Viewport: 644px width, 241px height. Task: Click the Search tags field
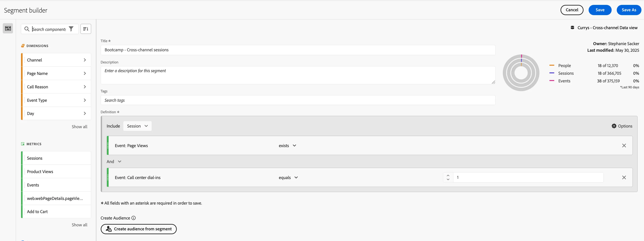point(298,100)
